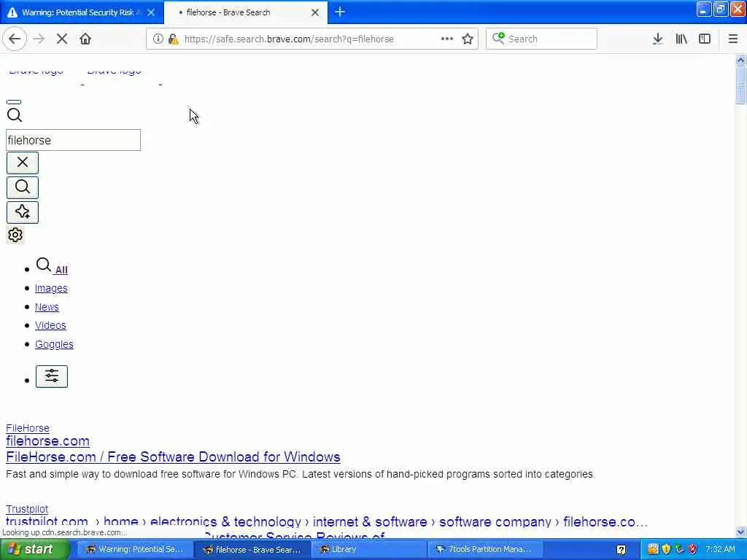Open the Firefox hamburger menu

coord(733,39)
